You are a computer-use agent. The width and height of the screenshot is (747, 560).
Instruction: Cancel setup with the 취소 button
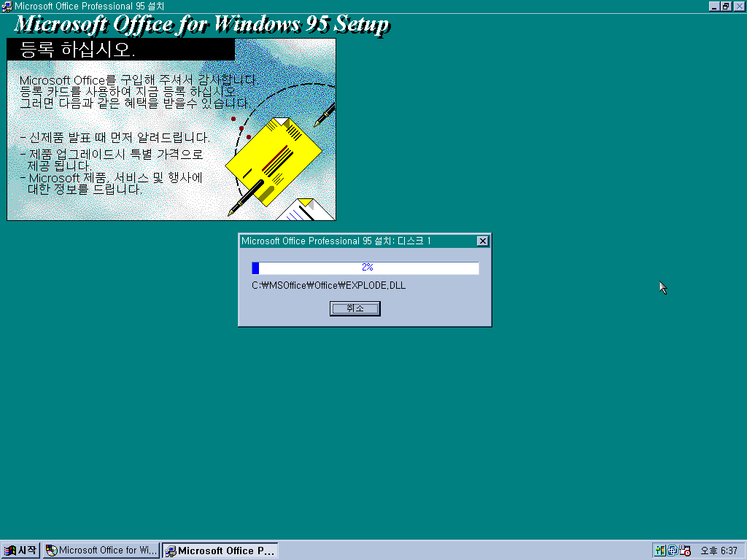coord(355,308)
